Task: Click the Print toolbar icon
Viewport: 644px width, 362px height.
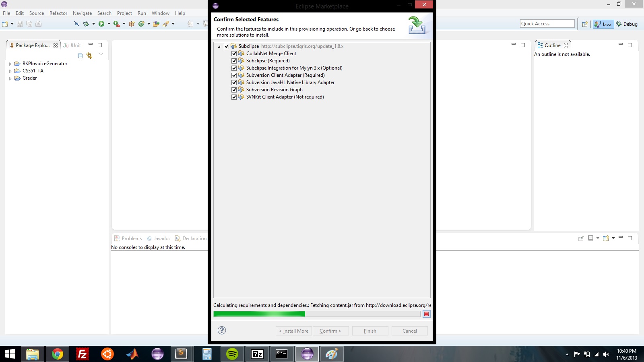Action: (x=39, y=24)
